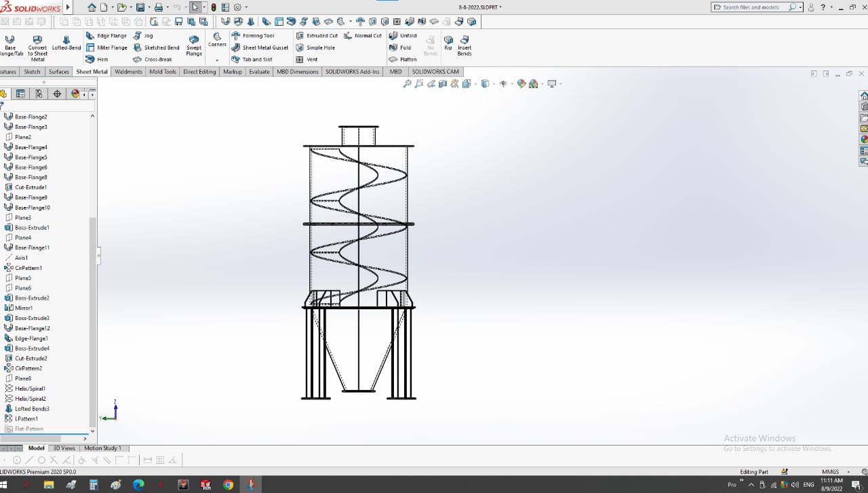Switch to the 3D Views tab
This screenshot has width=868, height=493.
(64, 448)
